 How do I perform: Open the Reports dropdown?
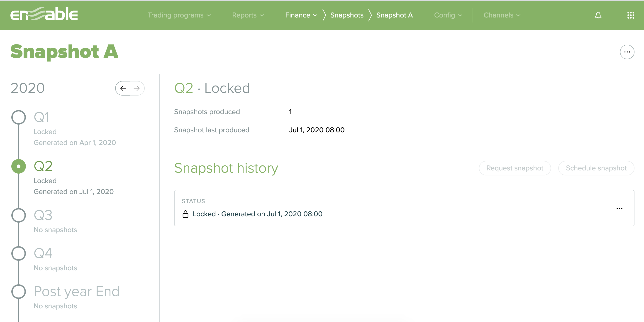coord(247,15)
